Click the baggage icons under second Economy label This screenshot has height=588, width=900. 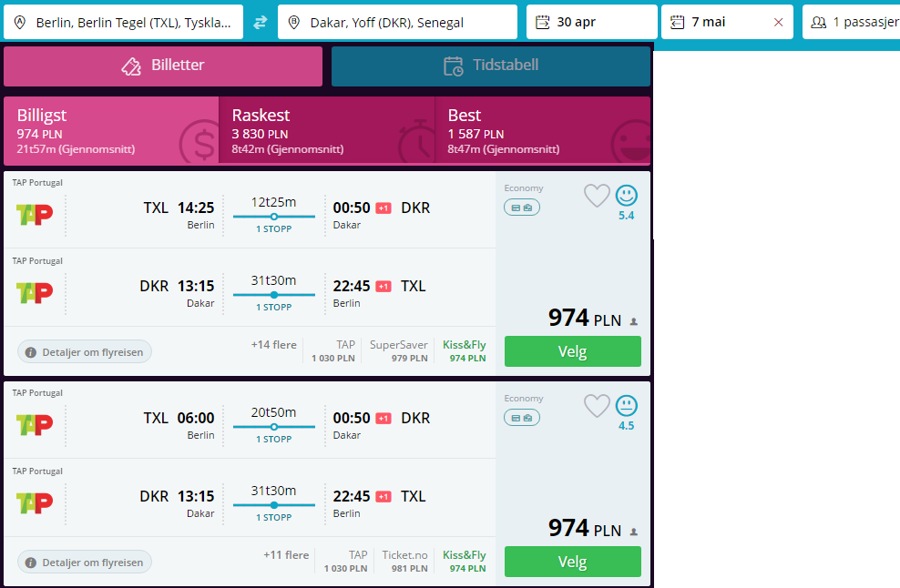pyautogui.click(x=522, y=418)
